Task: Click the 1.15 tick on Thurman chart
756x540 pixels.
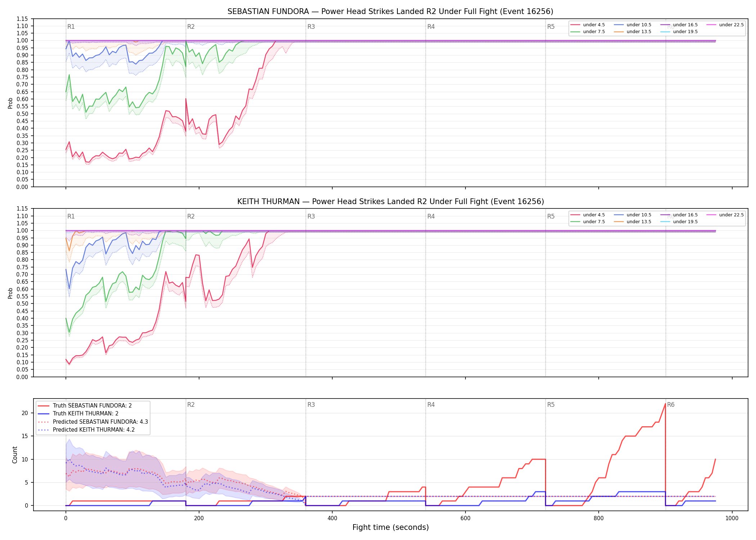Action: click(x=22, y=209)
